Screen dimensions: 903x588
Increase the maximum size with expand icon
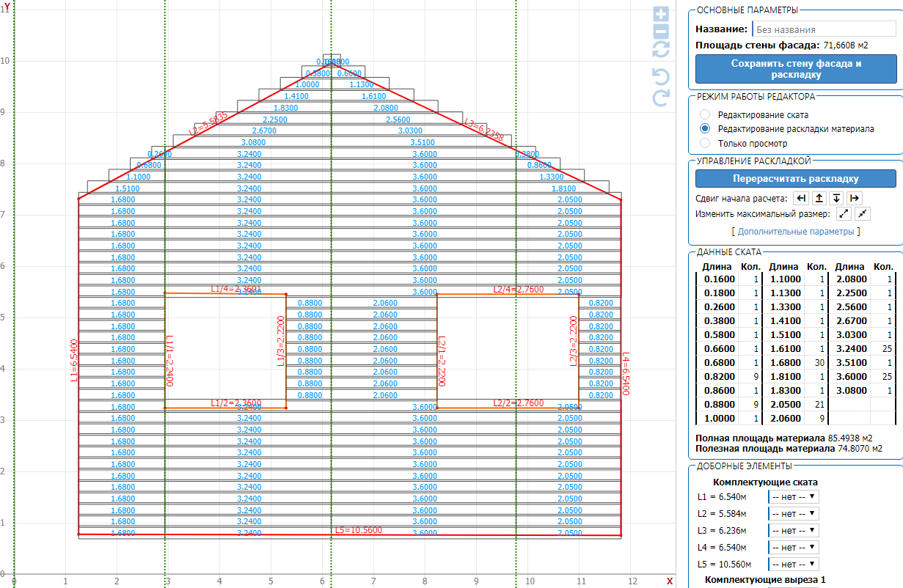[844, 214]
